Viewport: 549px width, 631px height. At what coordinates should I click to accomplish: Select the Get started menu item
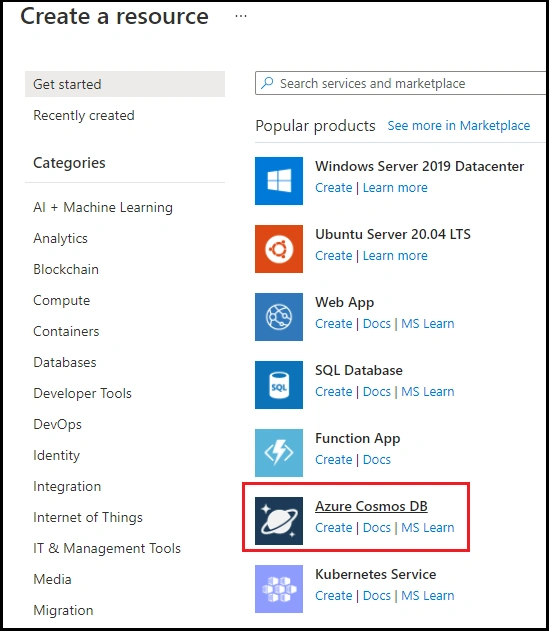pos(125,84)
